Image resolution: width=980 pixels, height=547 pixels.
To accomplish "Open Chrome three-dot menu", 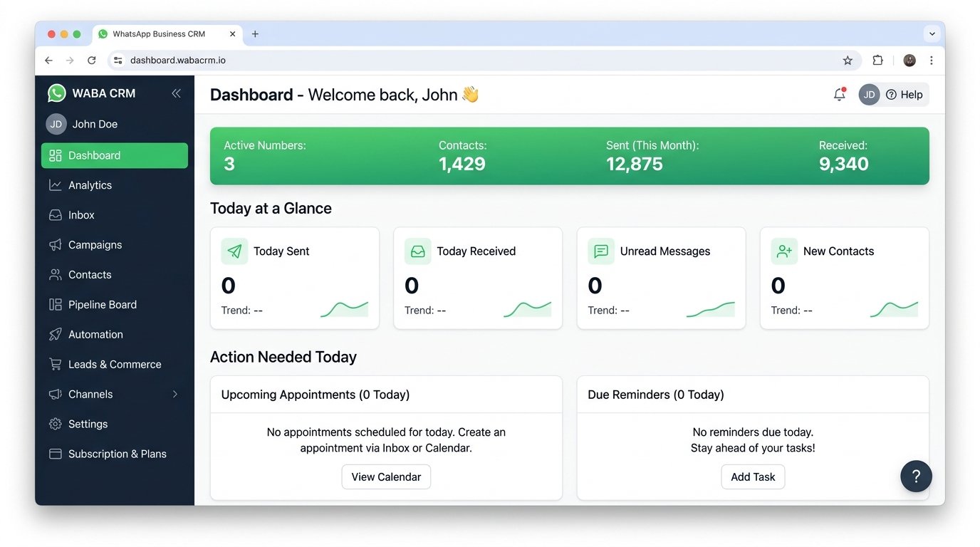I will [x=932, y=61].
